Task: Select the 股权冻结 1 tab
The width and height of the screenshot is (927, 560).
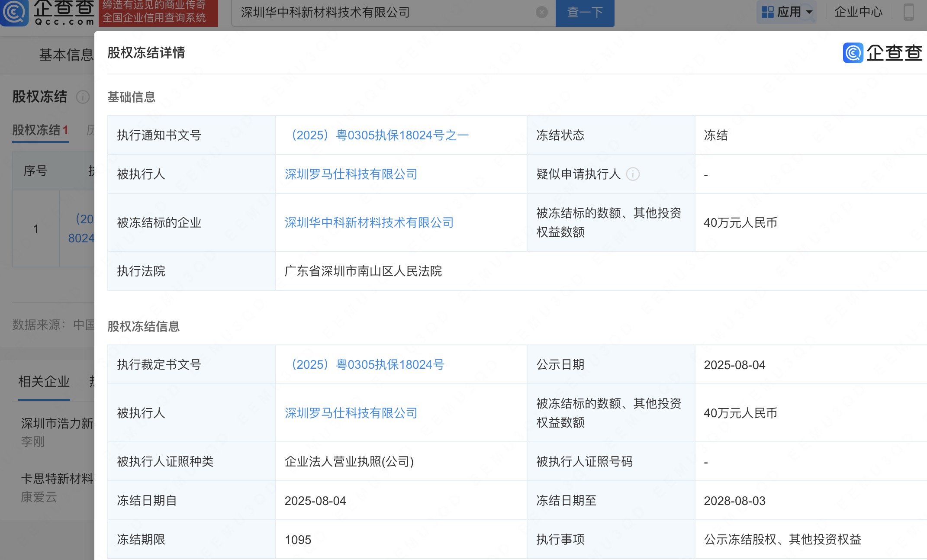Action: [40, 130]
